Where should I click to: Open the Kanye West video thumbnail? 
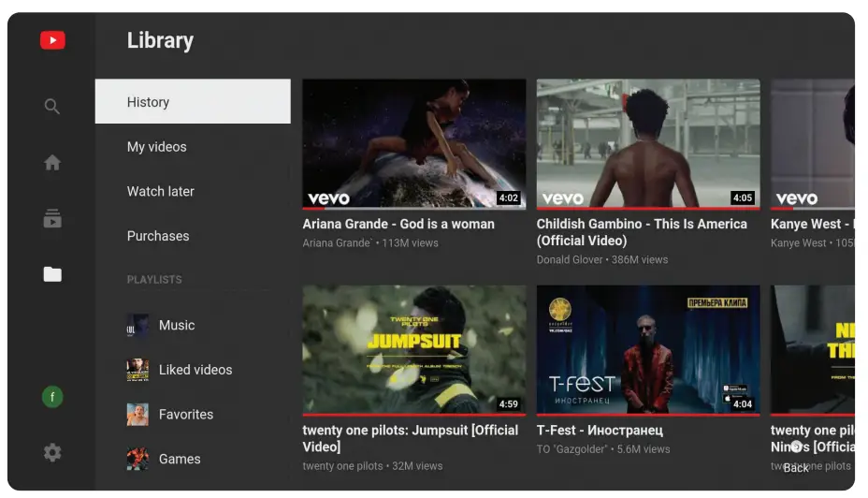pos(813,143)
